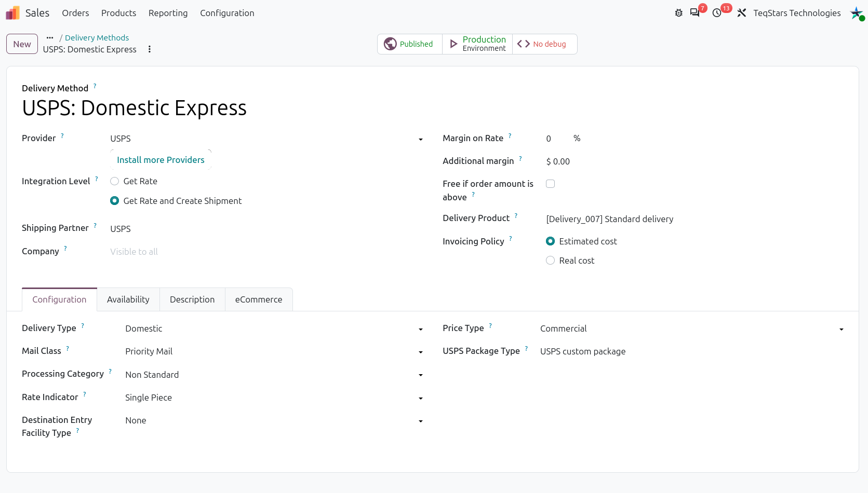Screen dimensions: 868x493
Task: Show help tooltip for Mail Class
Action: tap(68, 348)
